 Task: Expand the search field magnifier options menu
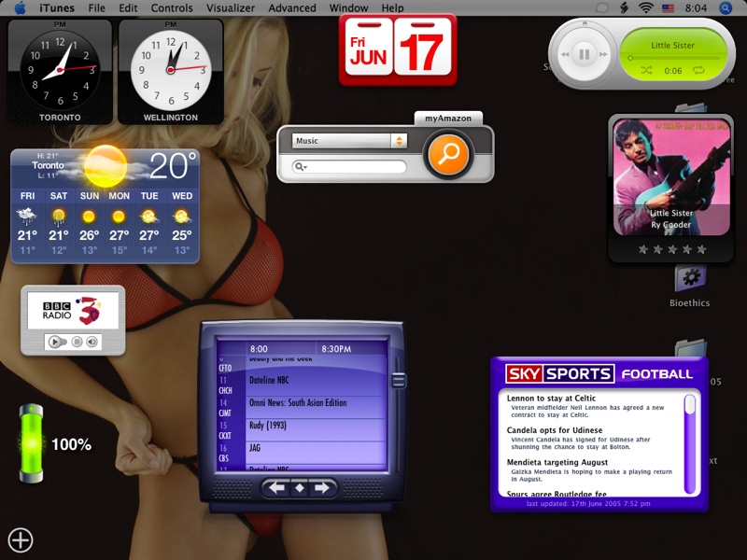301,167
